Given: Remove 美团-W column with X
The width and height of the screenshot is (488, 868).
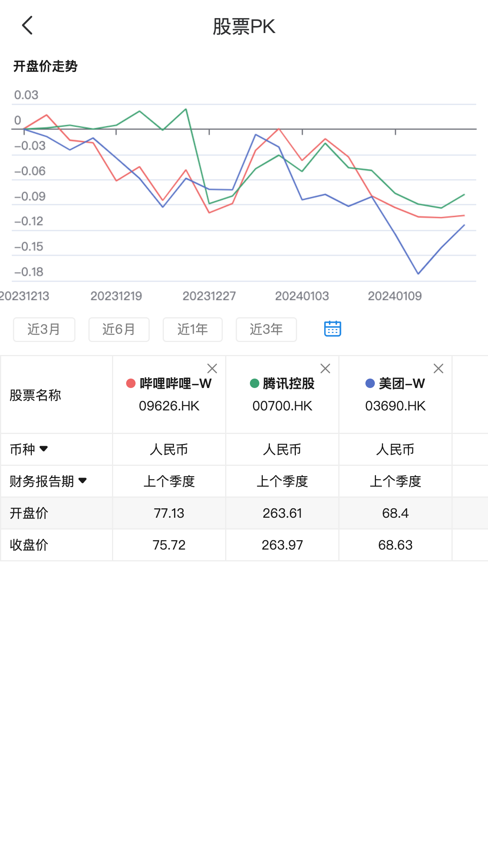Looking at the screenshot, I should [x=438, y=368].
